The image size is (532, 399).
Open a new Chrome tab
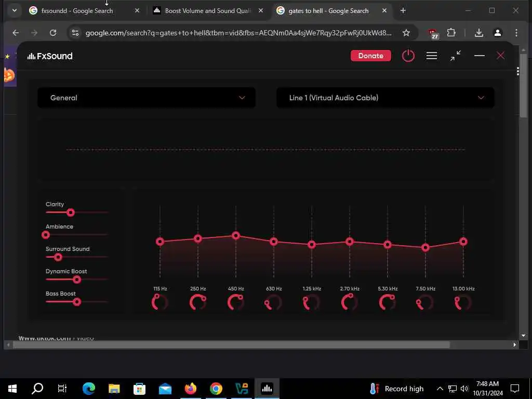tap(403, 10)
